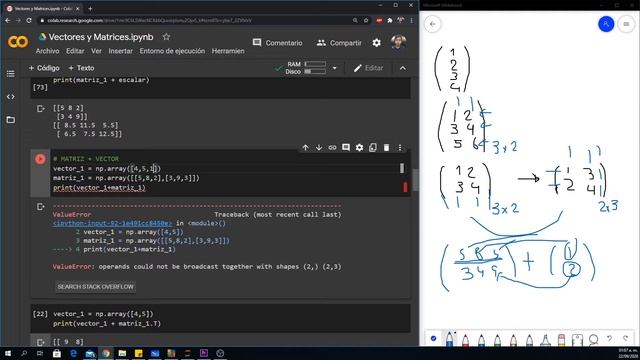Bookmark this page with the star icon
This screenshot has width=640, height=360.
[x=366, y=20]
